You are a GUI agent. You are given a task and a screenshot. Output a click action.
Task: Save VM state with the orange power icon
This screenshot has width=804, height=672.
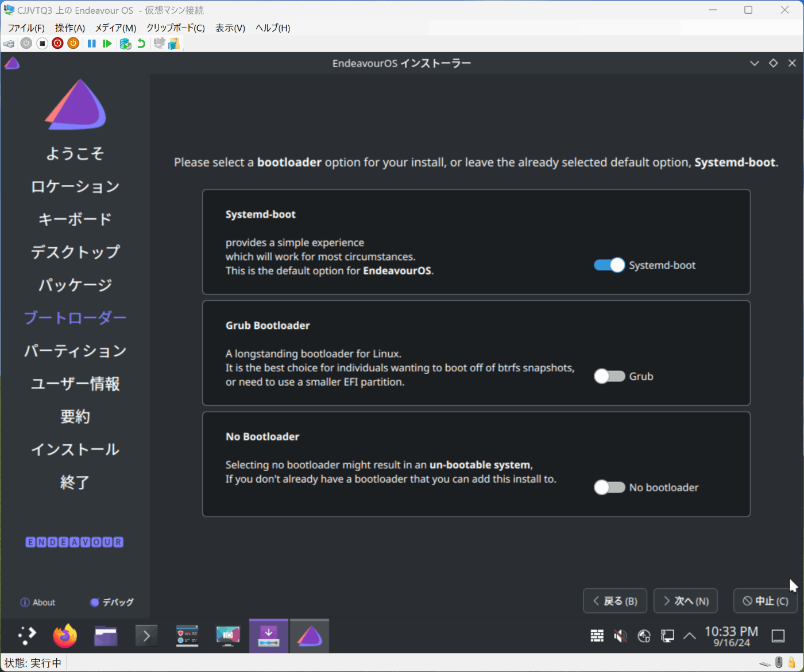click(x=73, y=44)
